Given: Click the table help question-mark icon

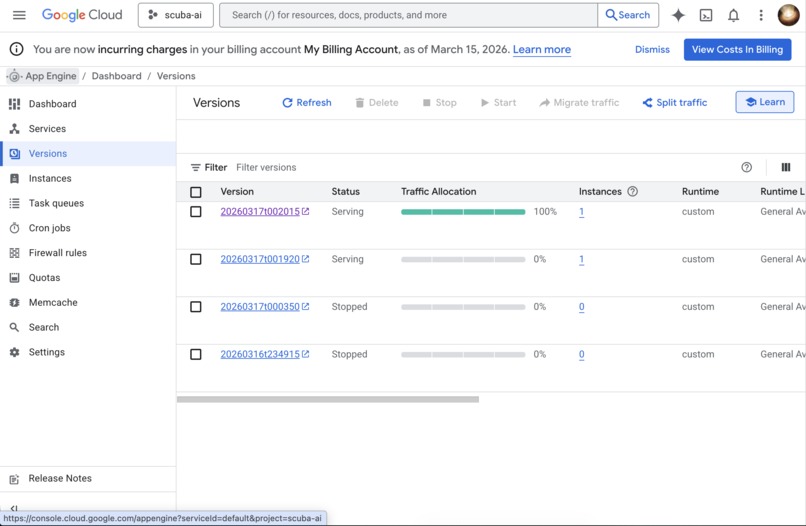Looking at the screenshot, I should tap(746, 167).
